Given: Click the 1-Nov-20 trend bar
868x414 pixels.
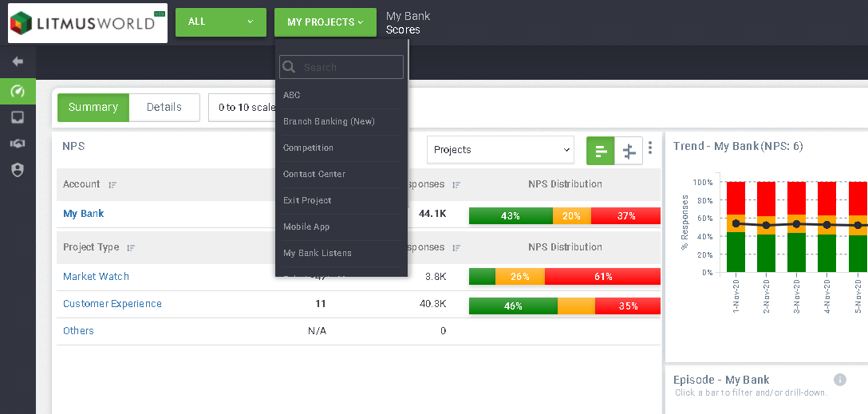Looking at the screenshot, I should click(x=736, y=227).
